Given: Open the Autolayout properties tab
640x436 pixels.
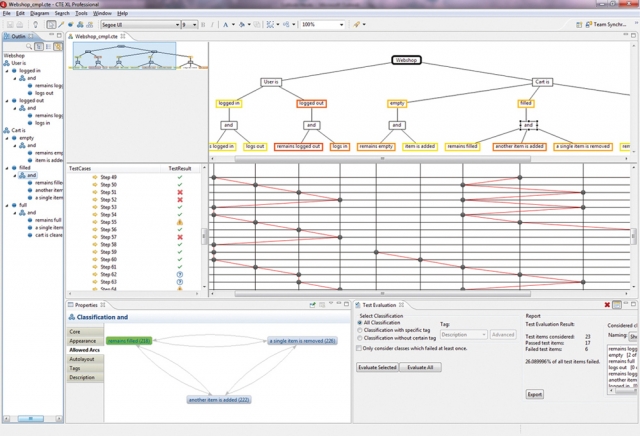Looking at the screenshot, I should 84,359.
